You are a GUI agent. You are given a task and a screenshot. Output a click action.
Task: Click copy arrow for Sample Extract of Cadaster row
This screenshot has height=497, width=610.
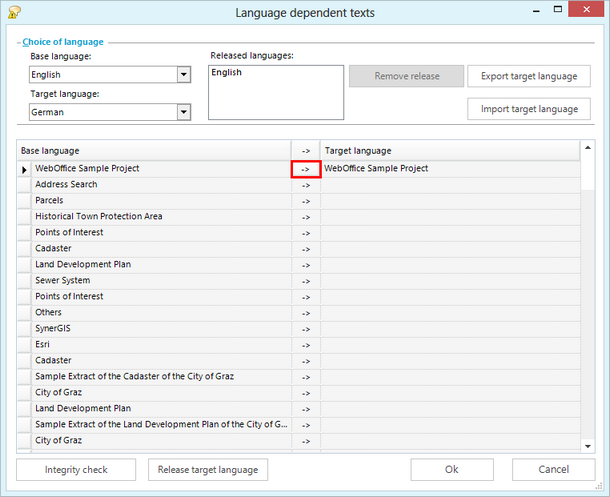click(306, 377)
